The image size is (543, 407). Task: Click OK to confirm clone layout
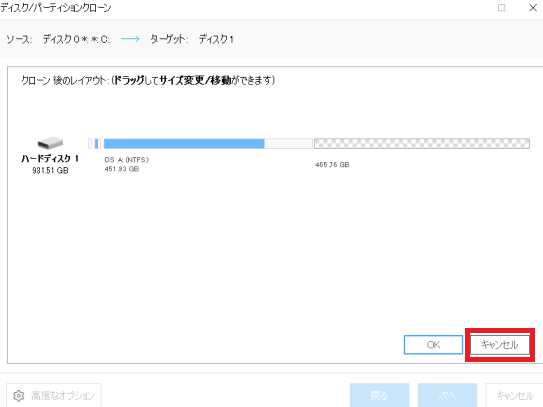pos(433,345)
